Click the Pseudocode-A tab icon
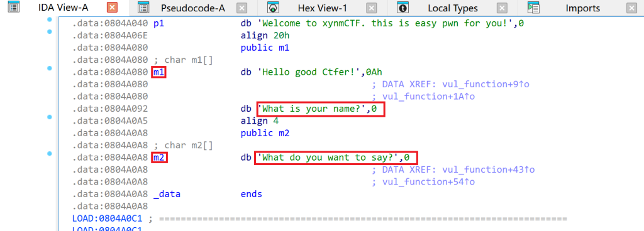 143,8
